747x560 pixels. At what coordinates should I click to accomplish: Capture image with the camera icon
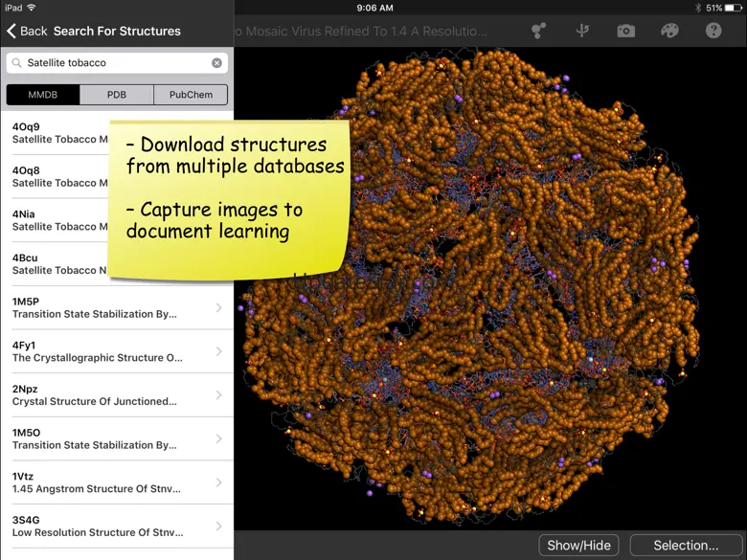[625, 31]
